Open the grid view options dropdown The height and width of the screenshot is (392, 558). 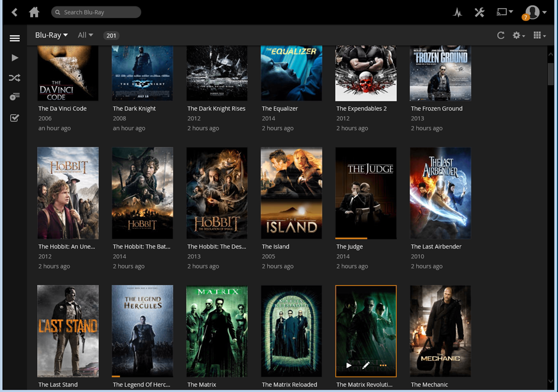click(x=539, y=35)
